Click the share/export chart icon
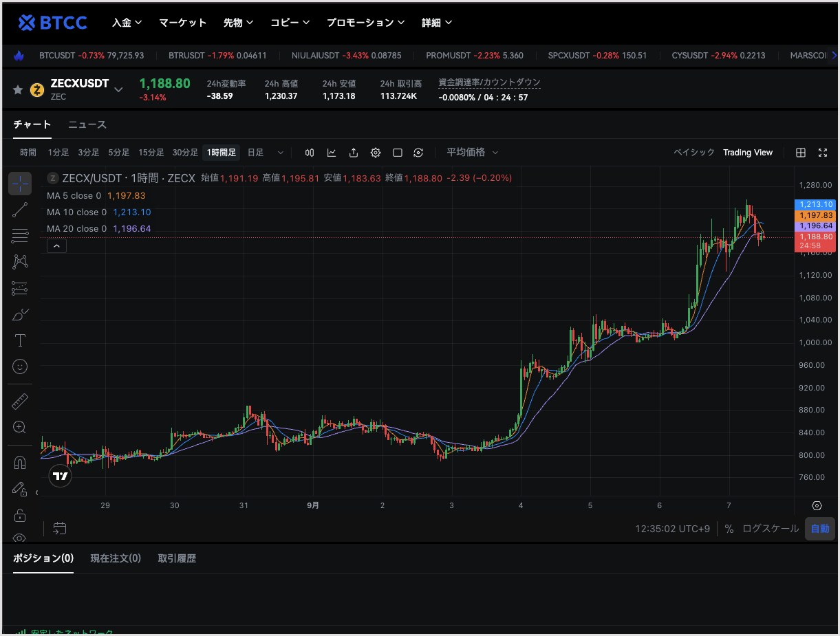 click(354, 153)
